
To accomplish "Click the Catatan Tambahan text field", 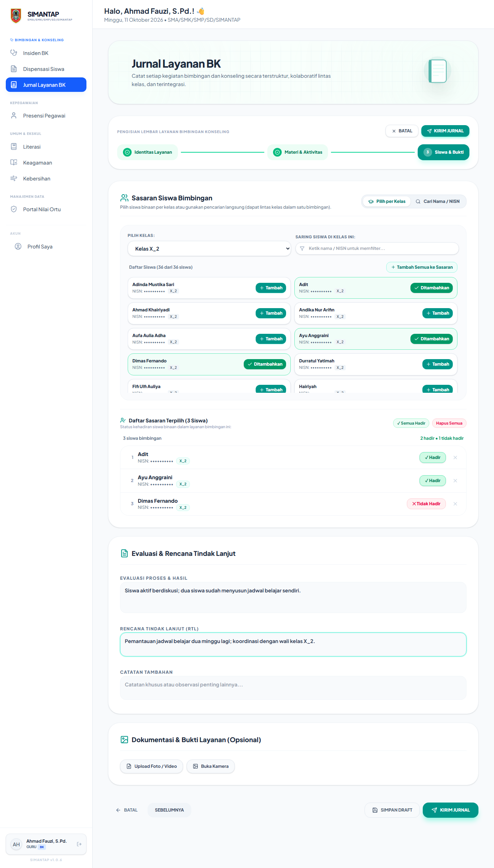I will 293,688.
